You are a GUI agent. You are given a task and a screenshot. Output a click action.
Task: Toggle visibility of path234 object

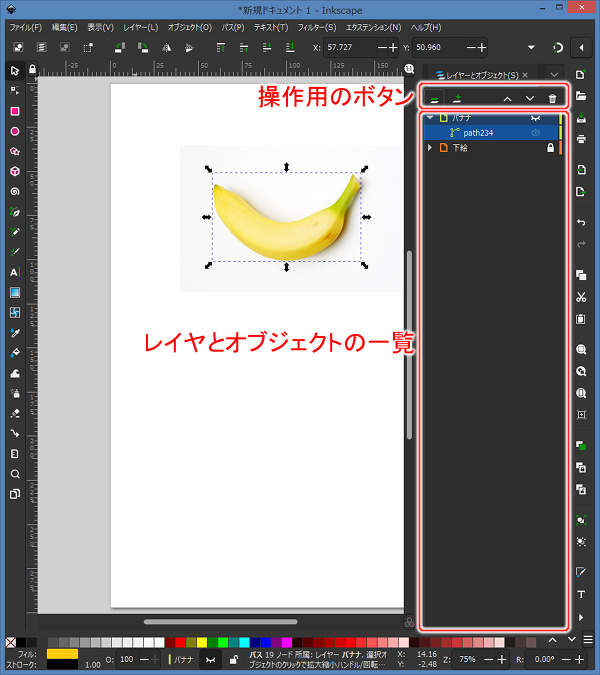535,133
